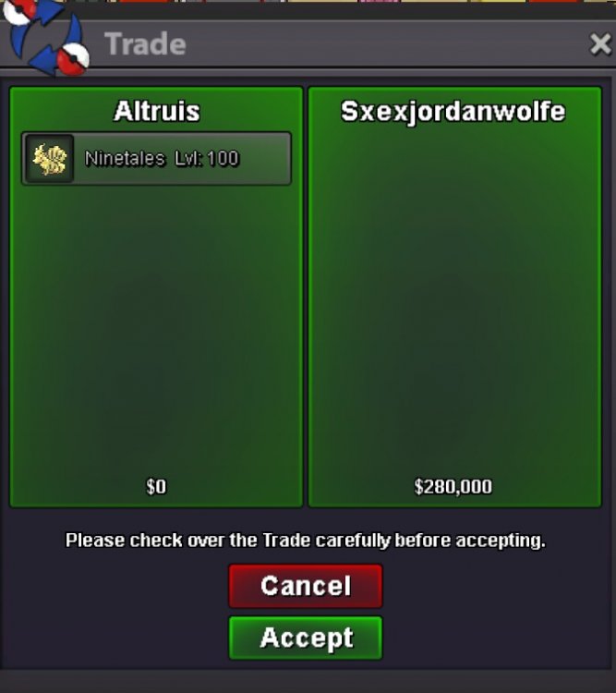Cancel the trade
Screen dimensions: 616x693
click(x=306, y=586)
